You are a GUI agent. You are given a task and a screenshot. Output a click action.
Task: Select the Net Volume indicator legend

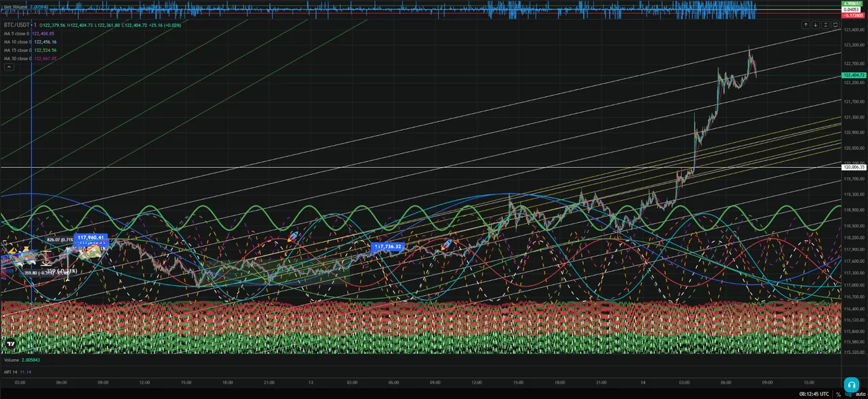16,7
